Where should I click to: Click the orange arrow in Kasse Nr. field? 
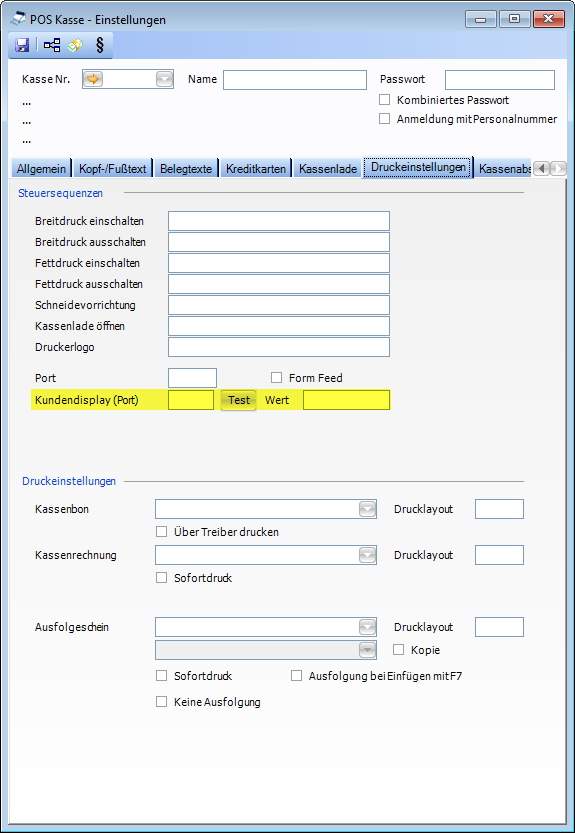point(93,79)
